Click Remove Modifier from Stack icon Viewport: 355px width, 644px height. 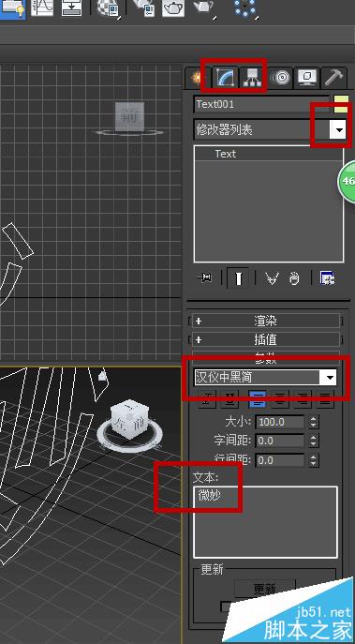coord(294,278)
